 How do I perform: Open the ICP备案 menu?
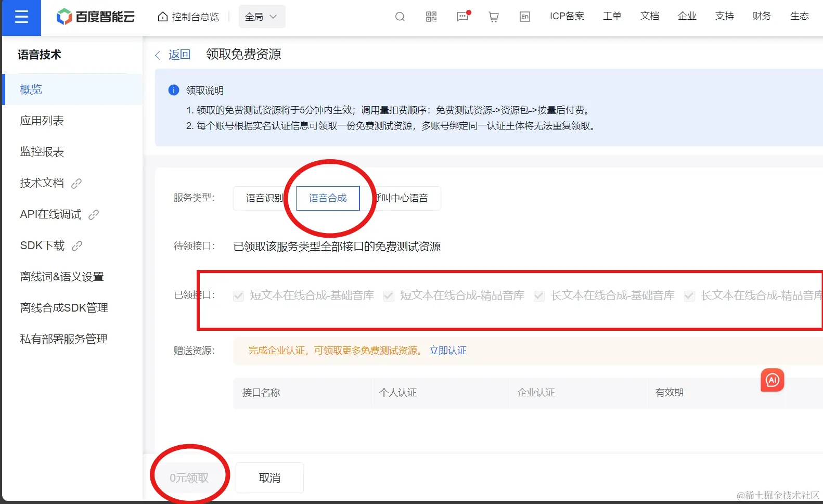(567, 17)
